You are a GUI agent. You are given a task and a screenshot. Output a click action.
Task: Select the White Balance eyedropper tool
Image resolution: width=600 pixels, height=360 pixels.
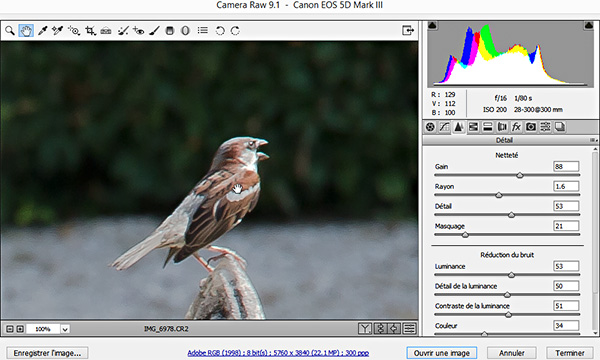[x=42, y=31]
